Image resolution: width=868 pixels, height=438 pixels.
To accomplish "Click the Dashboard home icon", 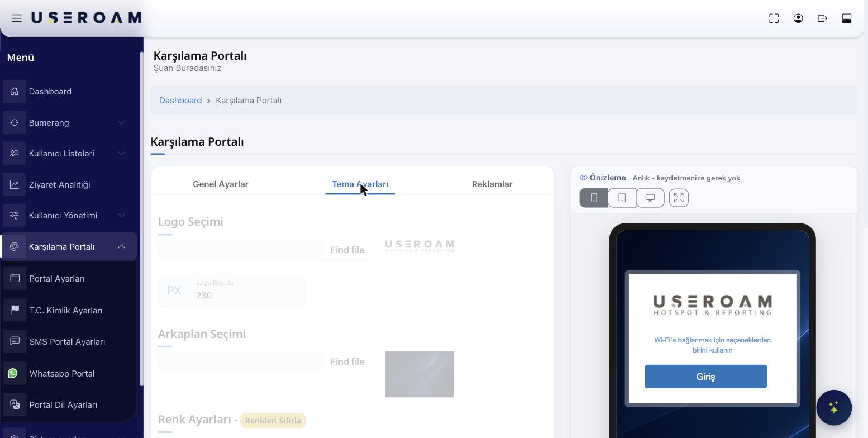I will [15, 92].
